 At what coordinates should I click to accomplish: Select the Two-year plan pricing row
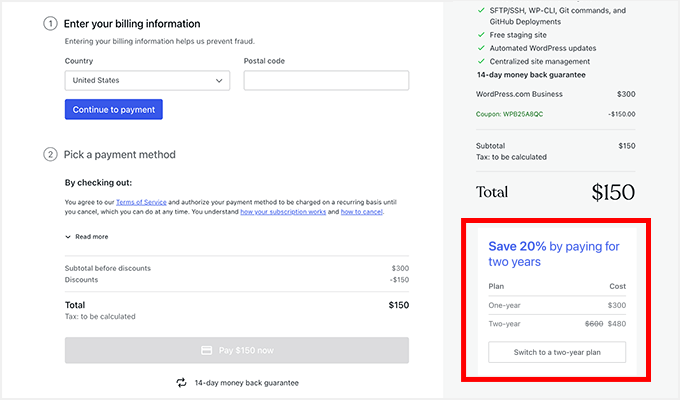point(557,323)
